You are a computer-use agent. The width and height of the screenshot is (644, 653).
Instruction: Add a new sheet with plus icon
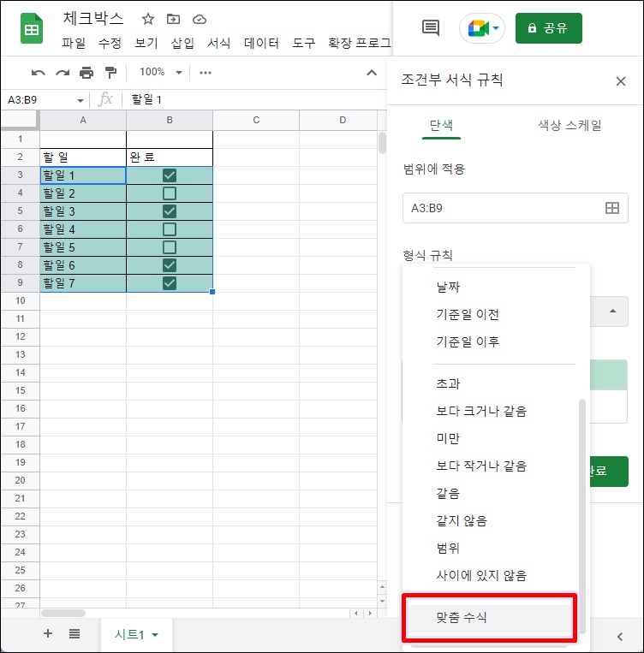[x=48, y=633]
